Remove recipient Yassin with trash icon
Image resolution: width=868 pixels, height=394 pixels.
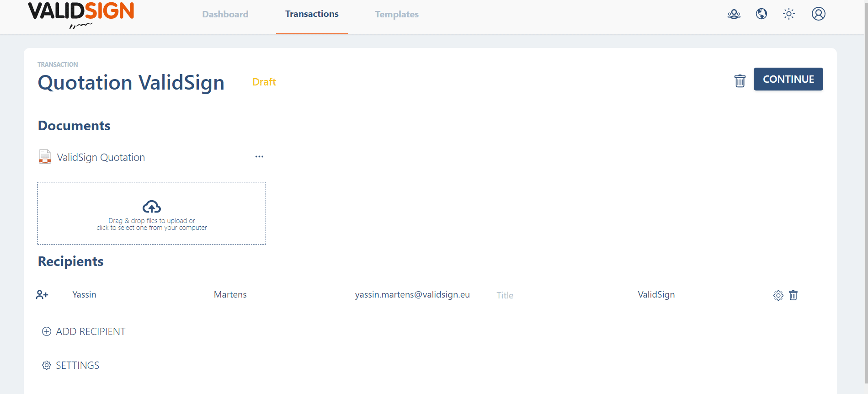(x=793, y=295)
